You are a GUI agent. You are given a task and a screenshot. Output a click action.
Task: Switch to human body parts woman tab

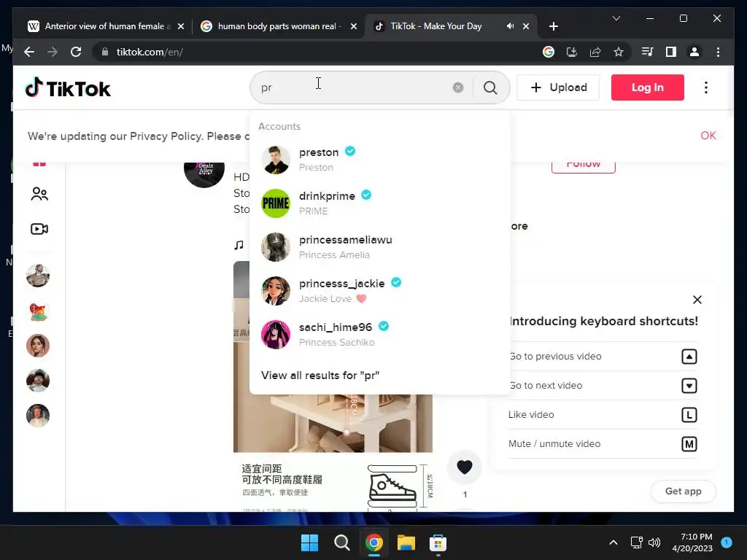pyautogui.click(x=279, y=26)
